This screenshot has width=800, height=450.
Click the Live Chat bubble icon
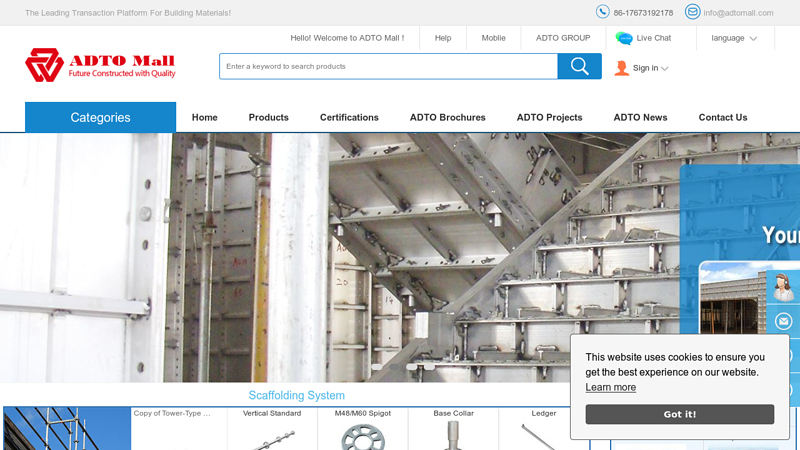(x=623, y=38)
